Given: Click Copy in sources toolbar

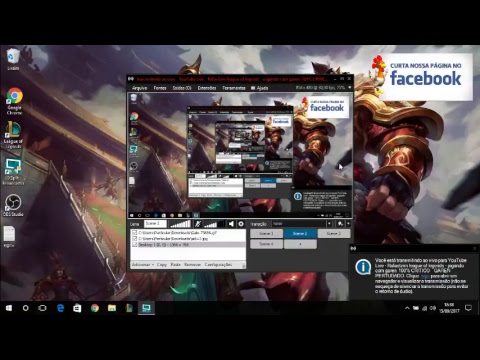Looking at the screenshot, I should 162,264.
